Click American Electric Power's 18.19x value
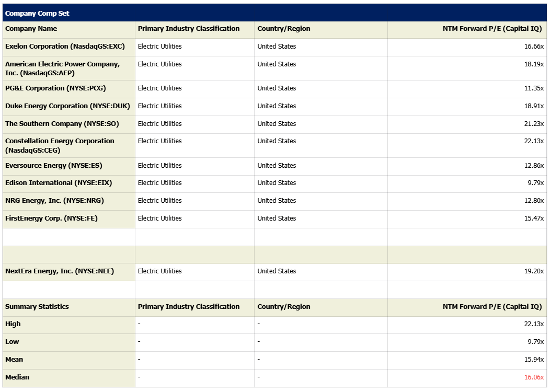The width and height of the screenshot is (551, 392). [534, 64]
